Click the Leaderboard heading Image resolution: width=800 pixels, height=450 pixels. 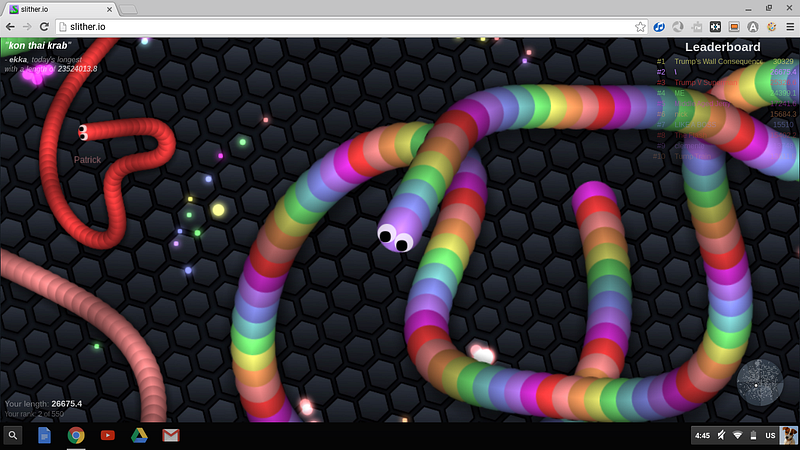(722, 47)
